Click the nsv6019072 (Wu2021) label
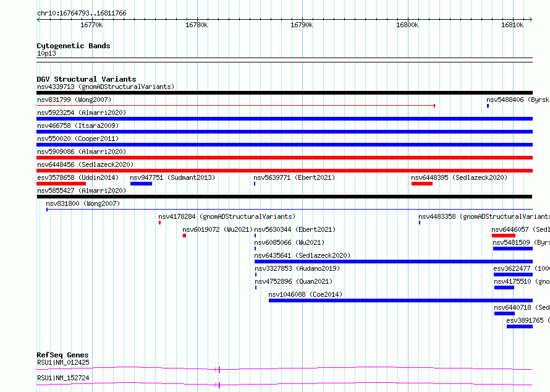Image resolution: width=550 pixels, height=392 pixels. [218, 229]
